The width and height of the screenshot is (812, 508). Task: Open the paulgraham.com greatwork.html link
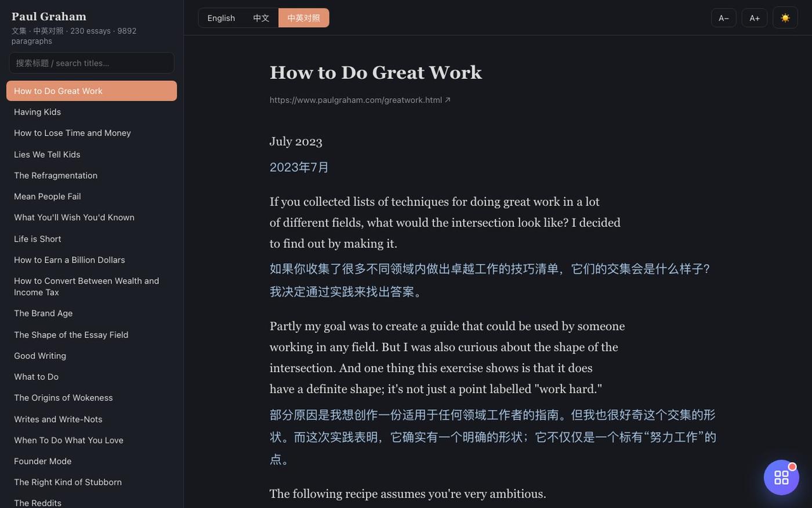click(x=360, y=100)
